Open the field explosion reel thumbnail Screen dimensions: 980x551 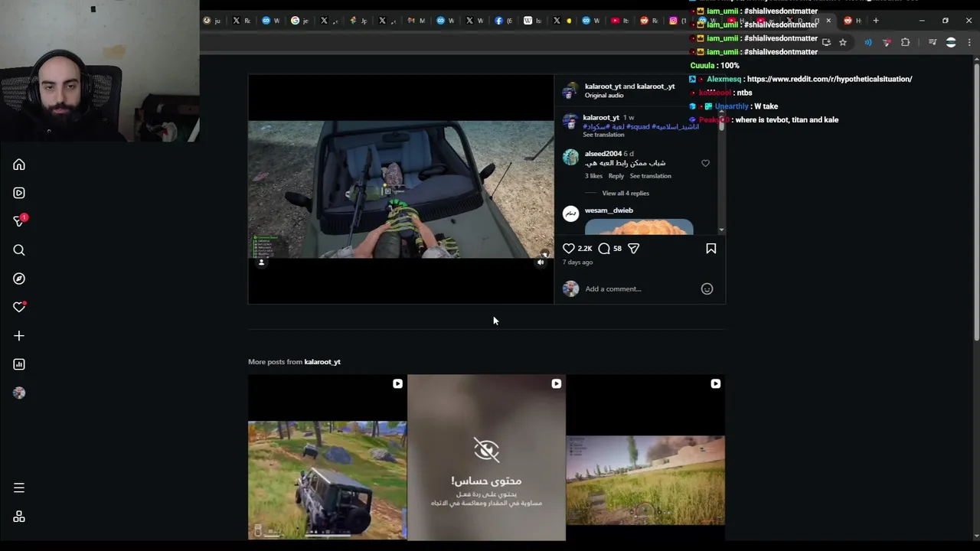tap(645, 458)
